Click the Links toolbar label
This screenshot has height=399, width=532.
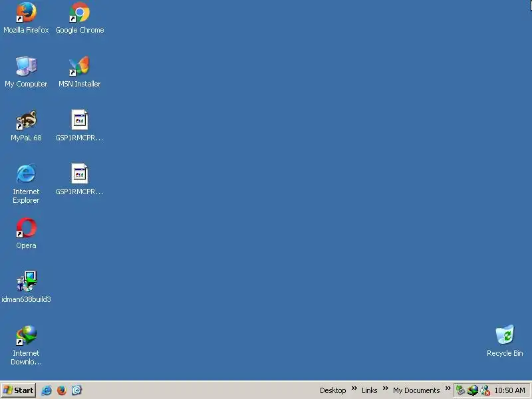(x=369, y=390)
